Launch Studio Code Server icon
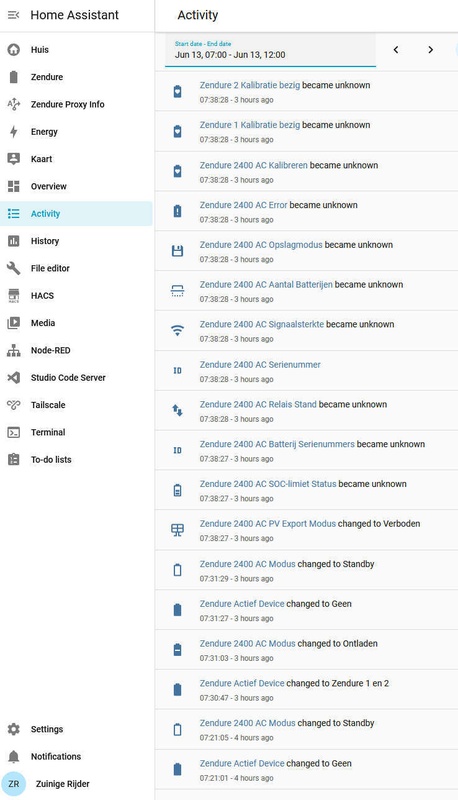 [x=14, y=378]
